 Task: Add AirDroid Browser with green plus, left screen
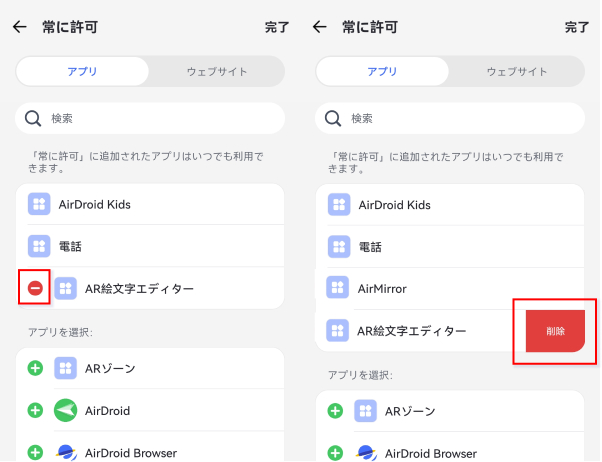pos(35,452)
